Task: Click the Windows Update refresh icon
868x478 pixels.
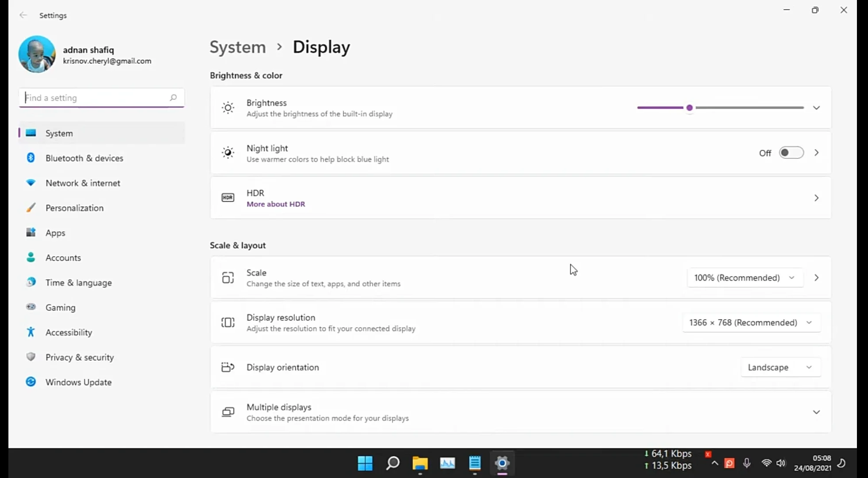Action: click(x=31, y=382)
